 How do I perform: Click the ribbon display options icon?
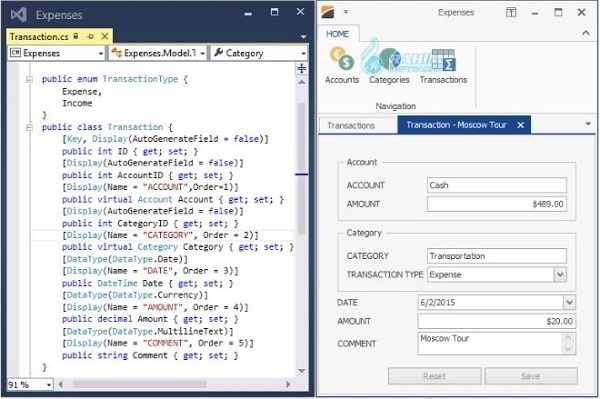tap(511, 12)
